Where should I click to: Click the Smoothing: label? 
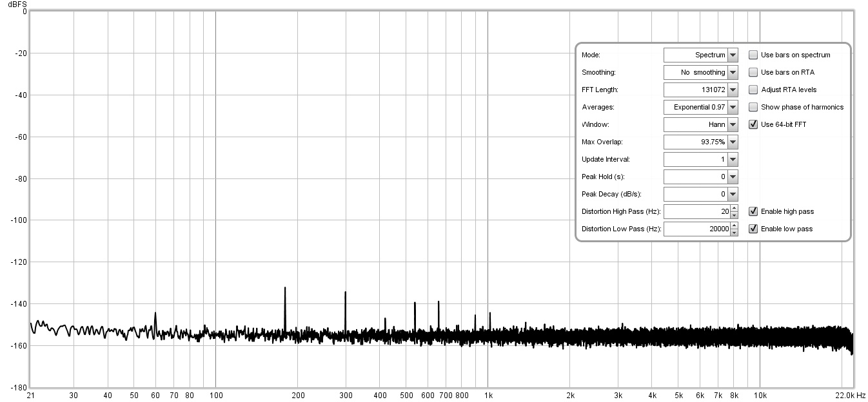click(x=598, y=73)
